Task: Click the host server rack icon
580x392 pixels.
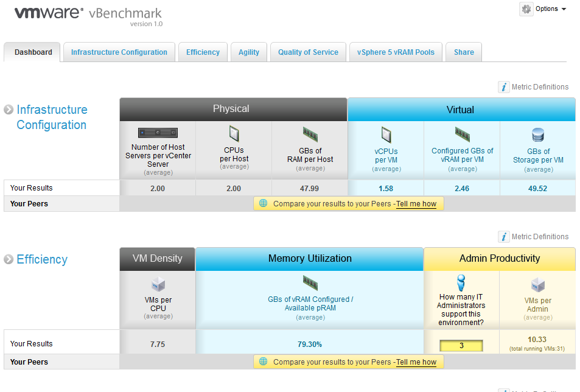Action: pos(158,133)
